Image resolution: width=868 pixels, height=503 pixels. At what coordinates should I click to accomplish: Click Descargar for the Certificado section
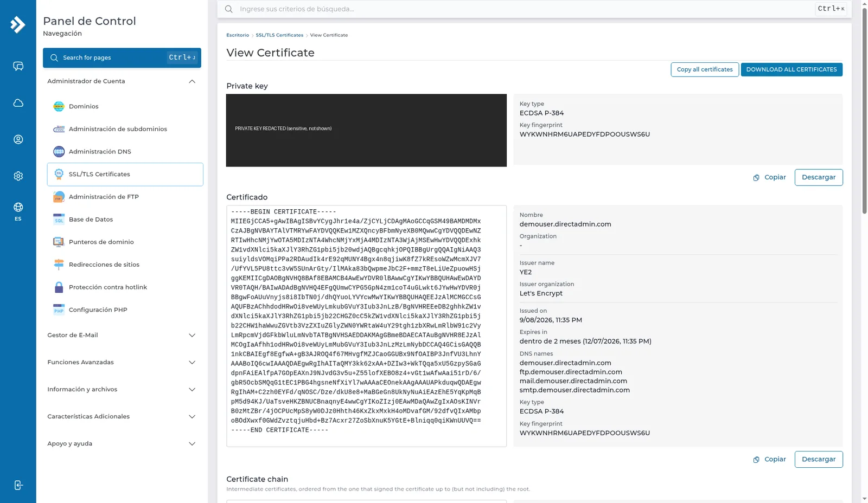[x=819, y=459]
